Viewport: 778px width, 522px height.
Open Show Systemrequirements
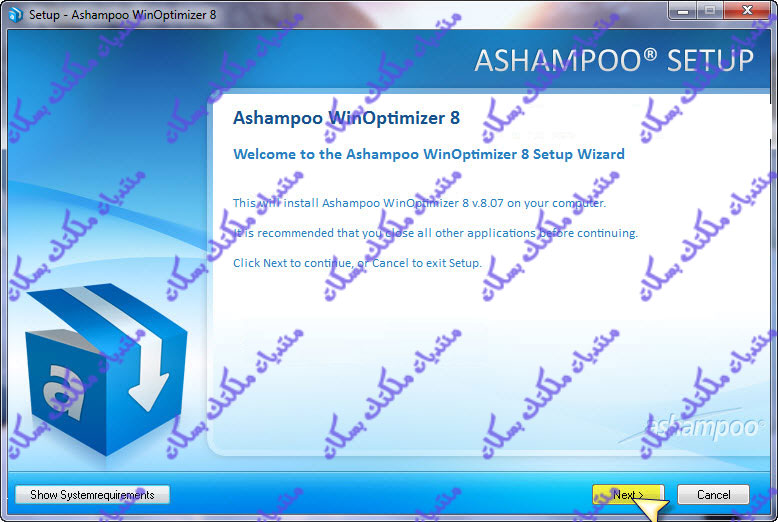pos(92,494)
